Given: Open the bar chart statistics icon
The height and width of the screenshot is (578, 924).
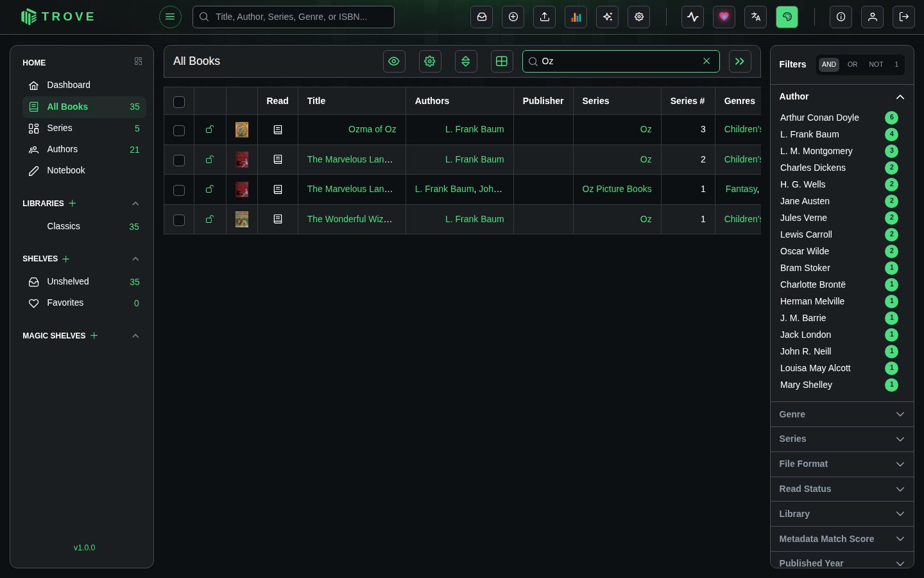Looking at the screenshot, I should click(x=576, y=17).
